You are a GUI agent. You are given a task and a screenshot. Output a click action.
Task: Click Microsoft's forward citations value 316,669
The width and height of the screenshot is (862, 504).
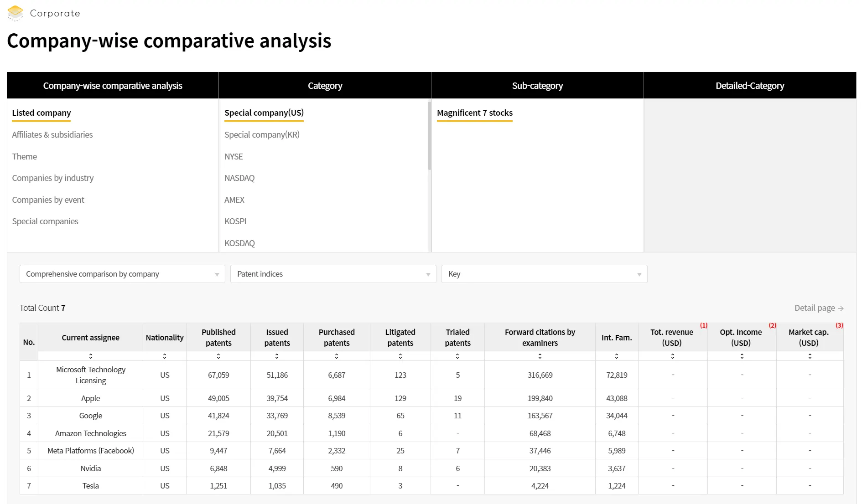click(x=540, y=375)
